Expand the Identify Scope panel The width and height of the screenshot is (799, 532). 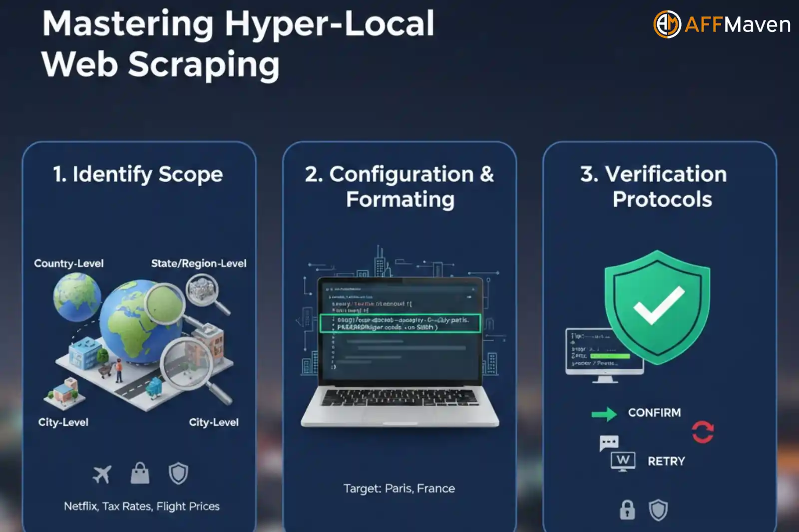[x=138, y=175]
